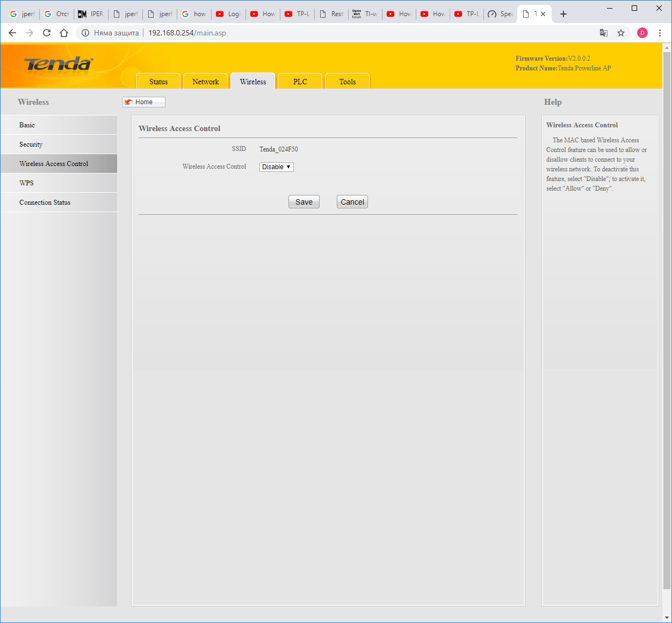Click the translate page icon in address bar
The height and width of the screenshot is (623, 672).
(604, 33)
